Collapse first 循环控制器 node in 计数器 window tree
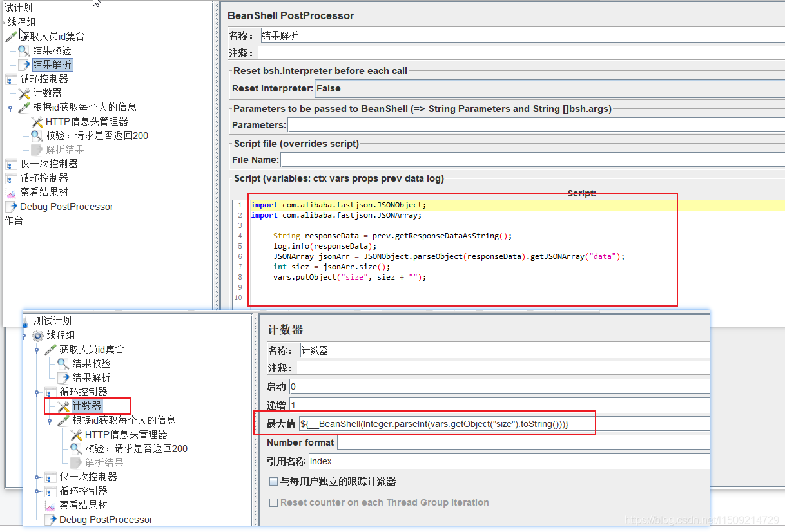 click(x=37, y=392)
